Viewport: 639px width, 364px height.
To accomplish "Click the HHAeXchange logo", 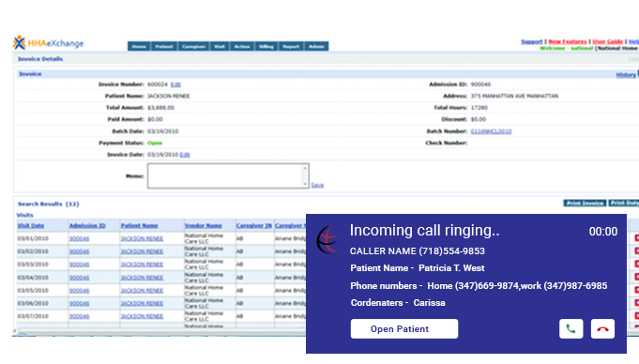I will pyautogui.click(x=48, y=43).
